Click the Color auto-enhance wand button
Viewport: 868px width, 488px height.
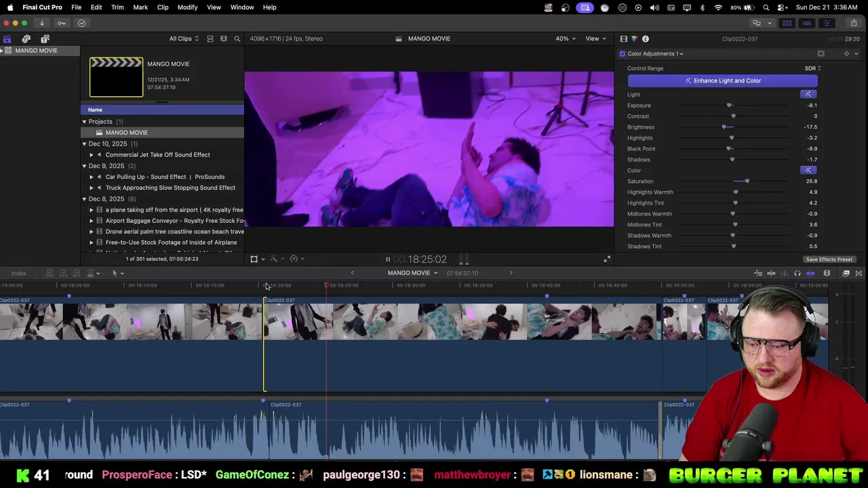click(808, 170)
